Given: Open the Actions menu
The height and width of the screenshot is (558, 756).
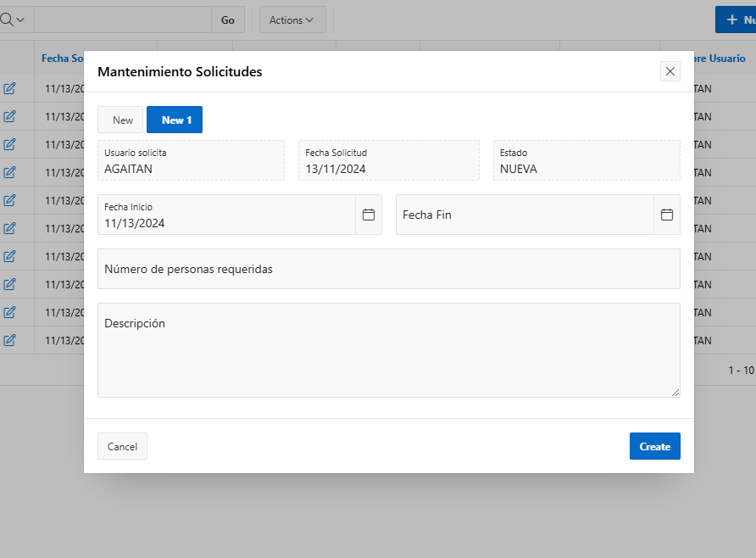Looking at the screenshot, I should (x=292, y=20).
